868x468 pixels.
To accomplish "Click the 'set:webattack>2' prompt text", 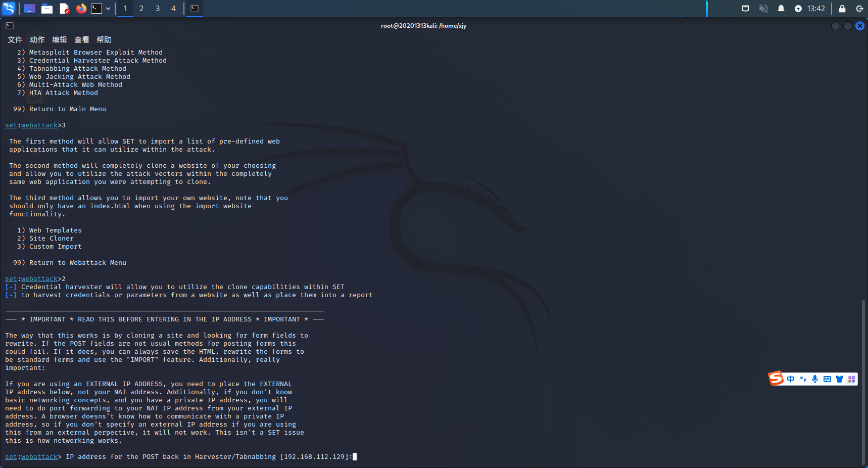I will click(35, 279).
